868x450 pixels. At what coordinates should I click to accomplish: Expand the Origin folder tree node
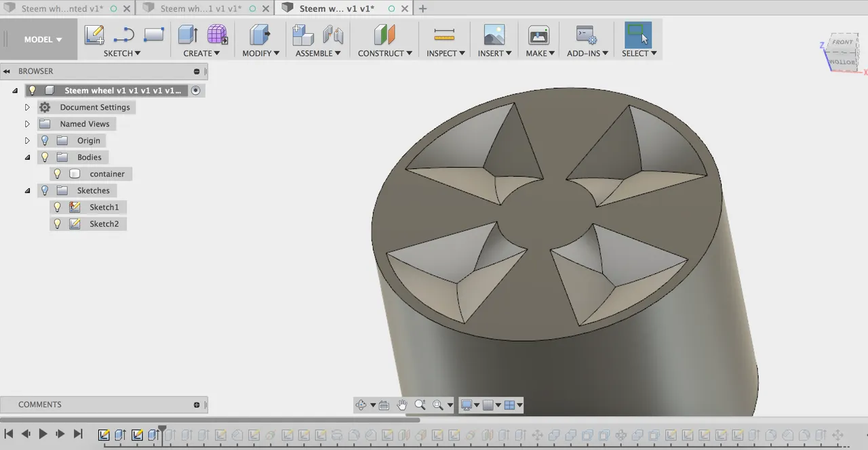click(27, 140)
